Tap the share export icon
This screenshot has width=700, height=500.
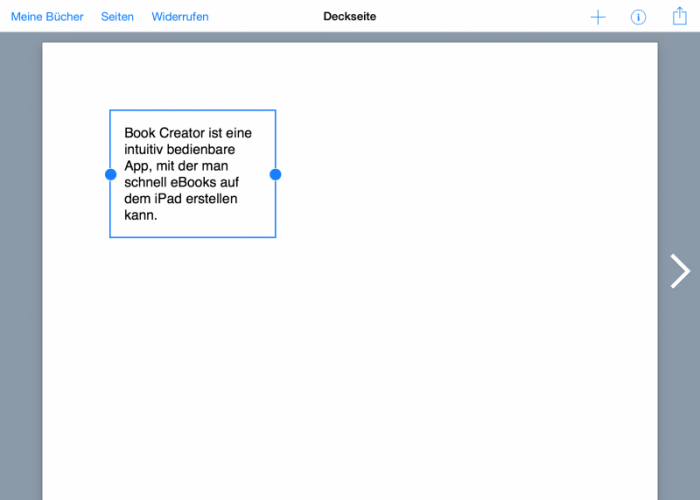[x=680, y=16]
